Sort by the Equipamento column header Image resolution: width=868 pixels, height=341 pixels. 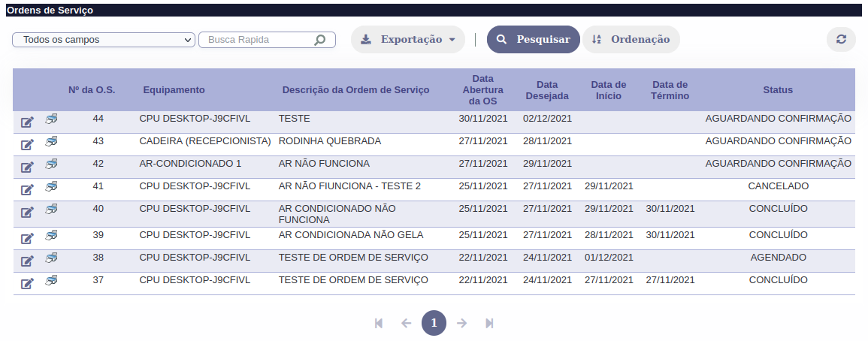point(174,90)
